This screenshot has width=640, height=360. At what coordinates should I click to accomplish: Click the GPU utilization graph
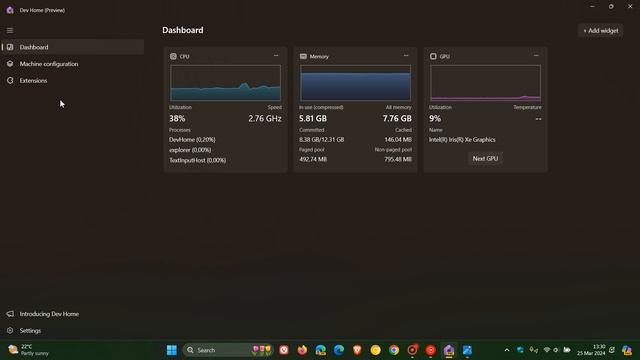point(485,83)
